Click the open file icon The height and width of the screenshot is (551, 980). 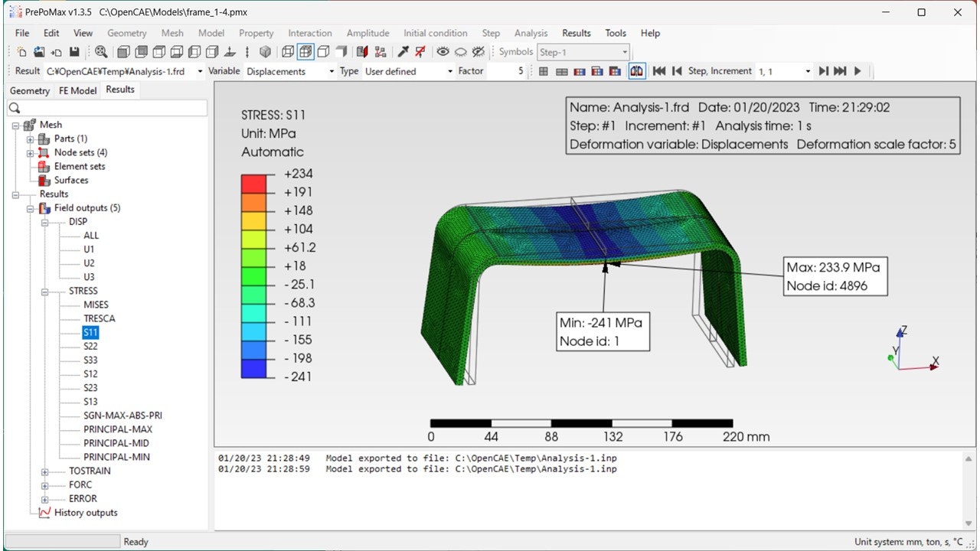click(x=38, y=52)
